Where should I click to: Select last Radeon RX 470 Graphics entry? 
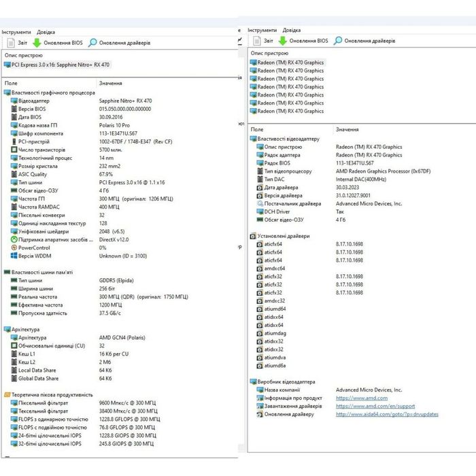point(287,111)
